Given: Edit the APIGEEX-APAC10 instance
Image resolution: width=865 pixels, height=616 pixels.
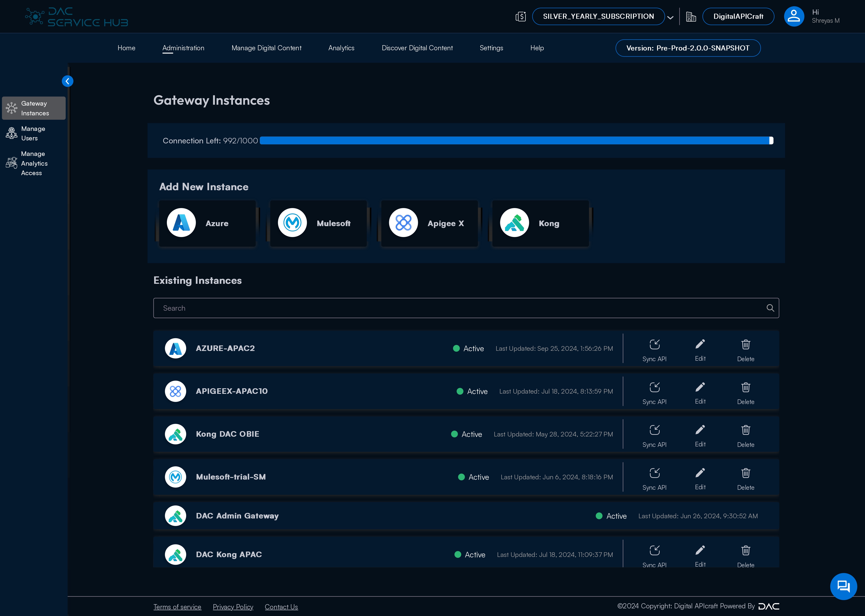Looking at the screenshot, I should pyautogui.click(x=700, y=393).
